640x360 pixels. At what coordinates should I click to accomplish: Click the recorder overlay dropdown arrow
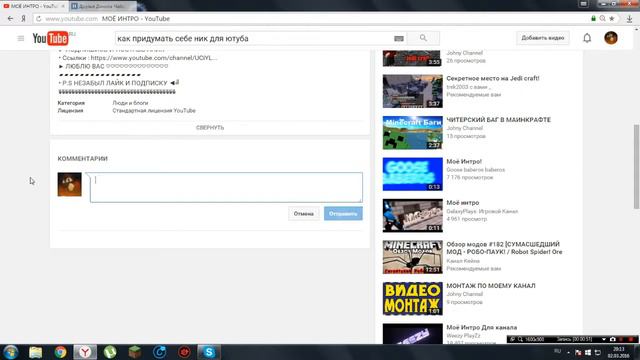click(x=604, y=339)
